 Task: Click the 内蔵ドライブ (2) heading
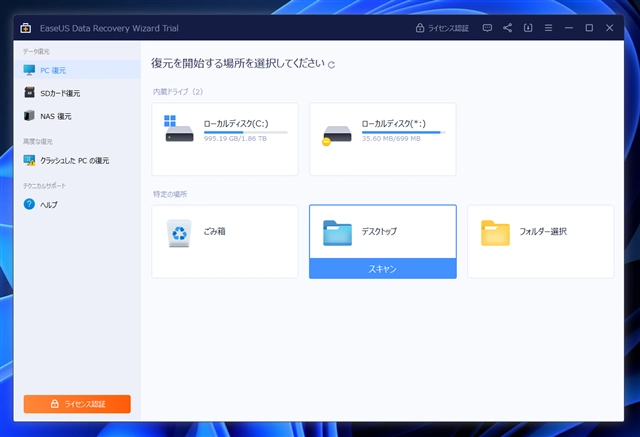(178, 92)
